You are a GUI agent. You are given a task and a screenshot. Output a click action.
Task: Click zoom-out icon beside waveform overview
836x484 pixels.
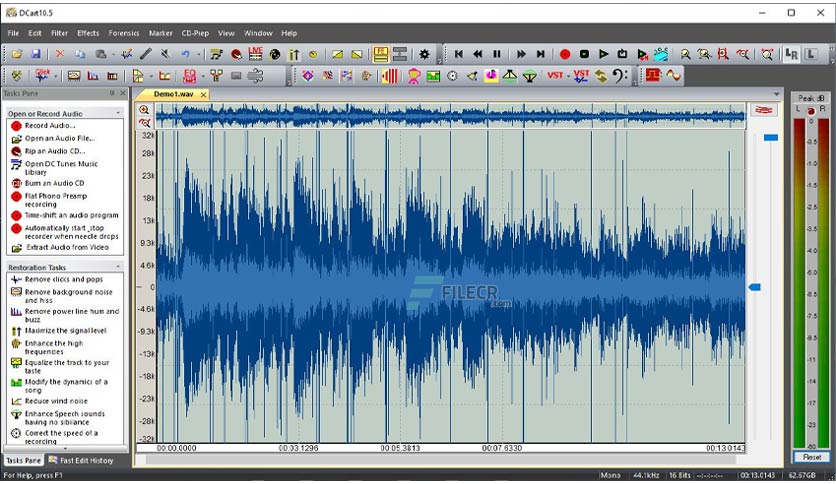click(144, 123)
